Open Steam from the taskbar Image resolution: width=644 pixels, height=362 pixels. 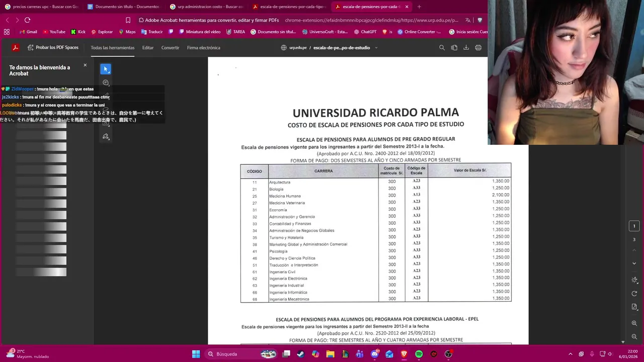pos(301,354)
